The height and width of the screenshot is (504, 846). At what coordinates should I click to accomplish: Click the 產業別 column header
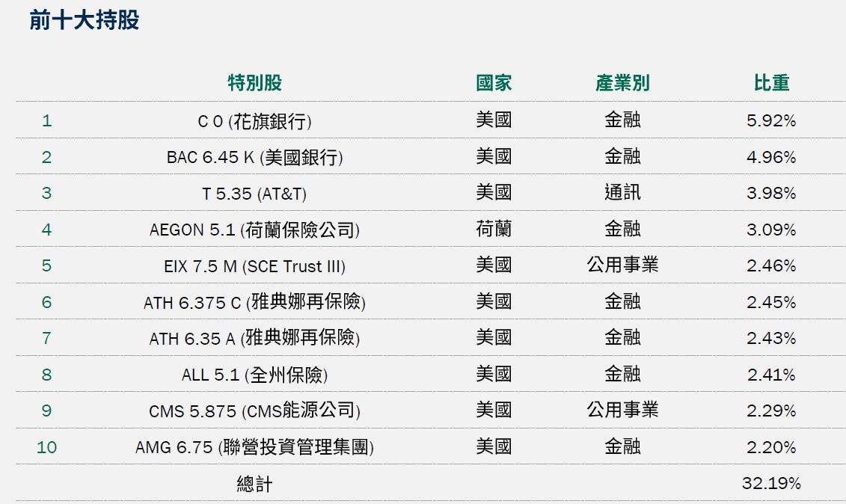tap(622, 83)
